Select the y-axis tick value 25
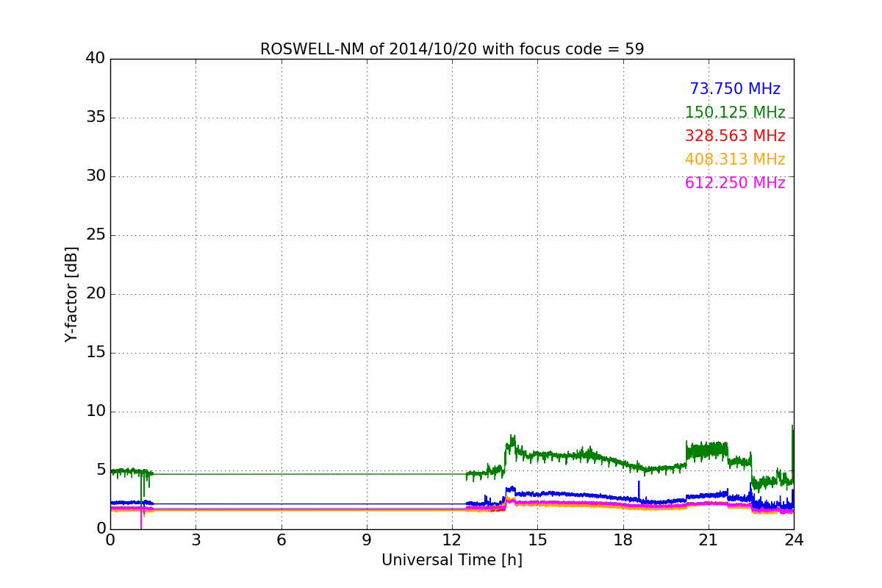This screenshot has height=588, width=882. tap(96, 235)
